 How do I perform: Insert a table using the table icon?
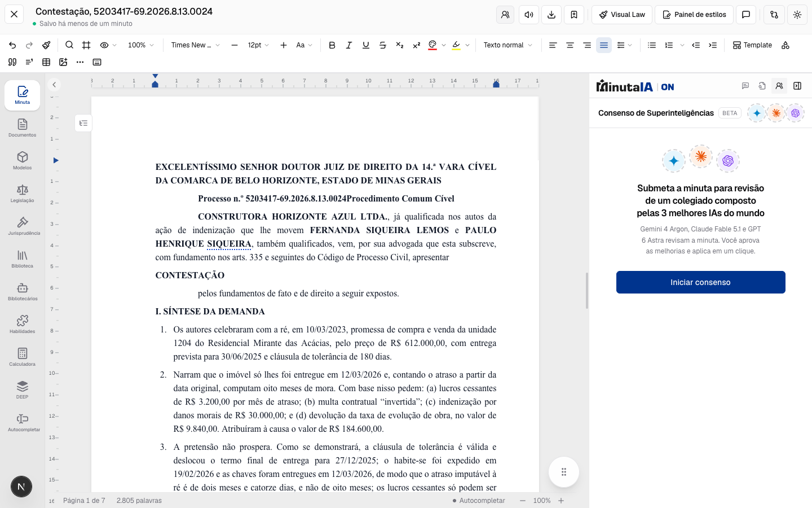46,62
